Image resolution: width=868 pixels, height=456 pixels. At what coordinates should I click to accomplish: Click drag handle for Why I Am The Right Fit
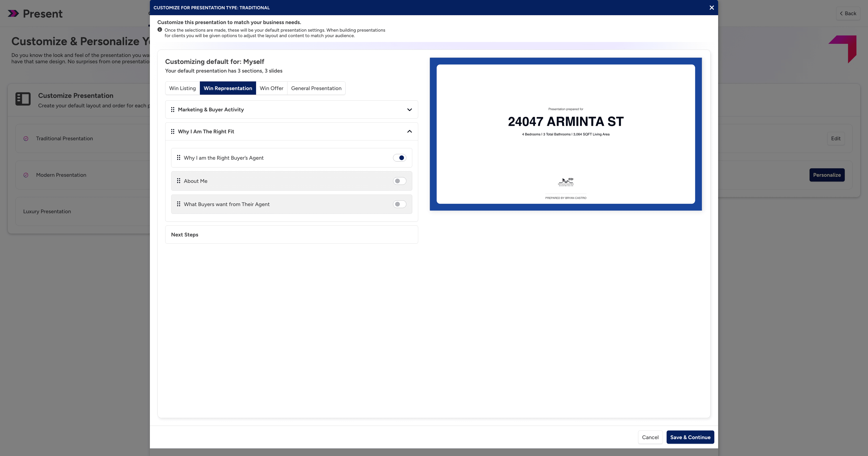click(172, 131)
